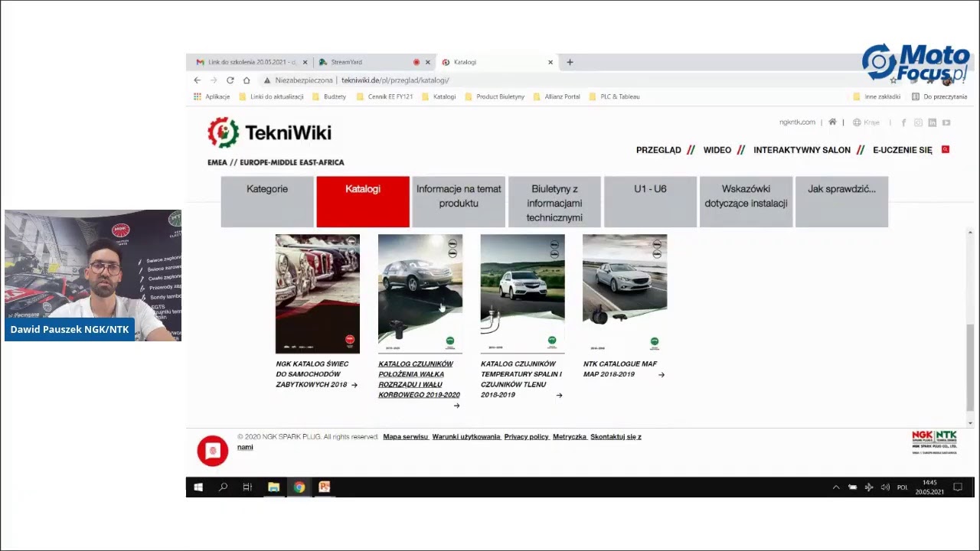Open 'Biuletyny z informacjami technicznymi' tab
980x551 pixels.
pos(554,202)
